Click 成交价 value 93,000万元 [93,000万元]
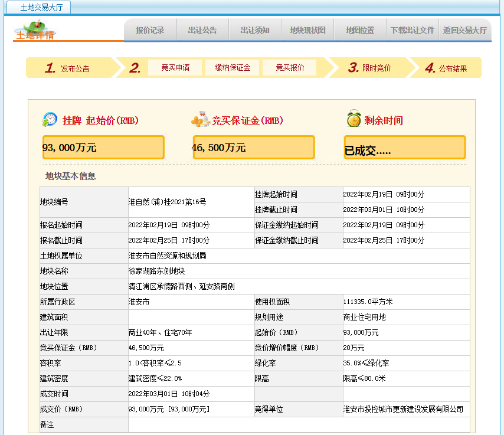 pyautogui.click(x=169, y=409)
